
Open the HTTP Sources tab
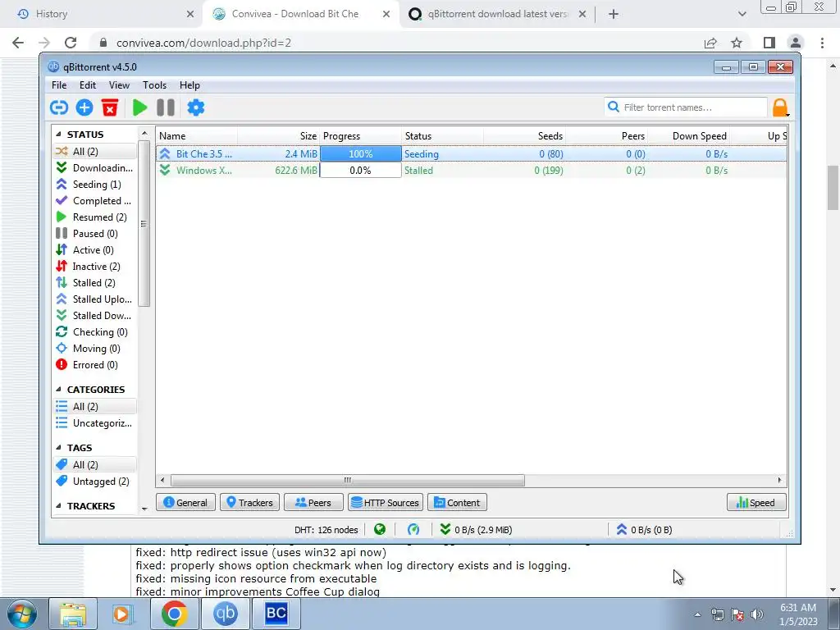coord(386,503)
